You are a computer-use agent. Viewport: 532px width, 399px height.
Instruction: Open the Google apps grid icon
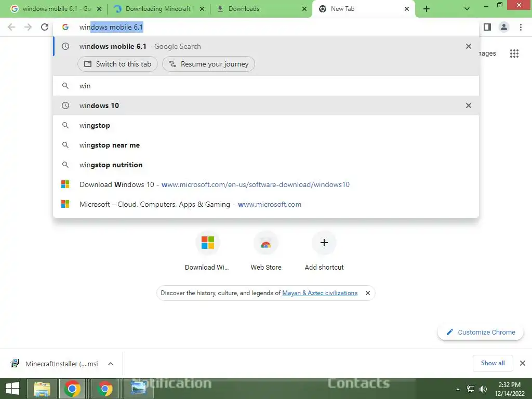click(514, 54)
